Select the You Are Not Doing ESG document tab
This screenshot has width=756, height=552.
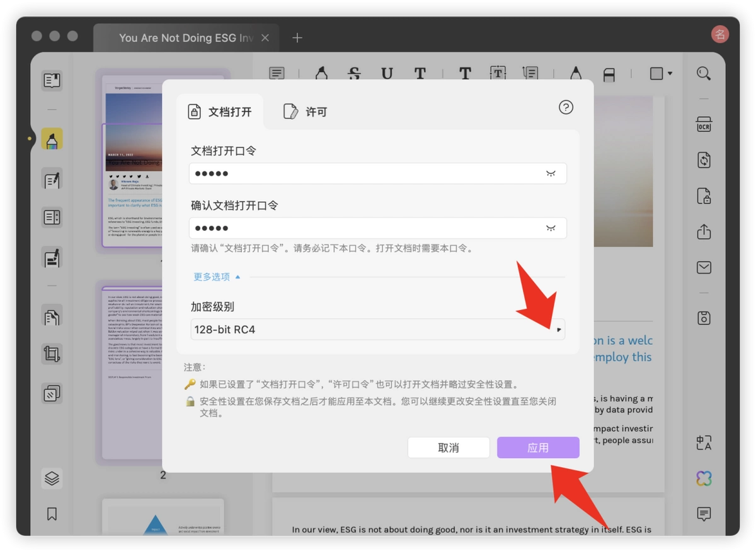(185, 38)
